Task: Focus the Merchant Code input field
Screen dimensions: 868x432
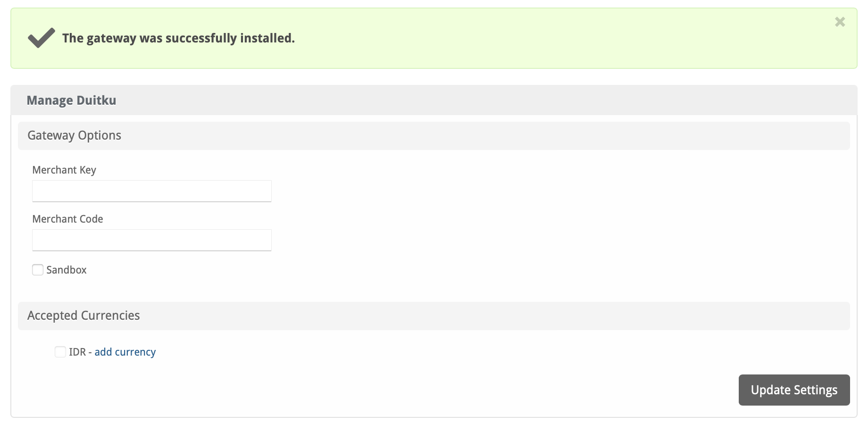Action: click(x=151, y=240)
